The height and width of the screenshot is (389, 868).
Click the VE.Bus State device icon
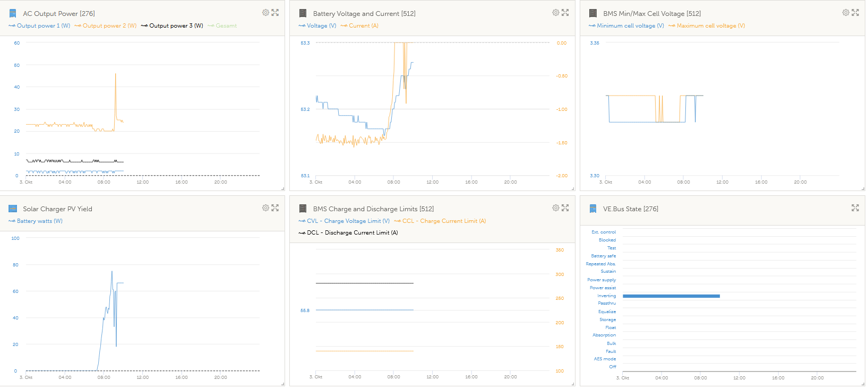593,209
